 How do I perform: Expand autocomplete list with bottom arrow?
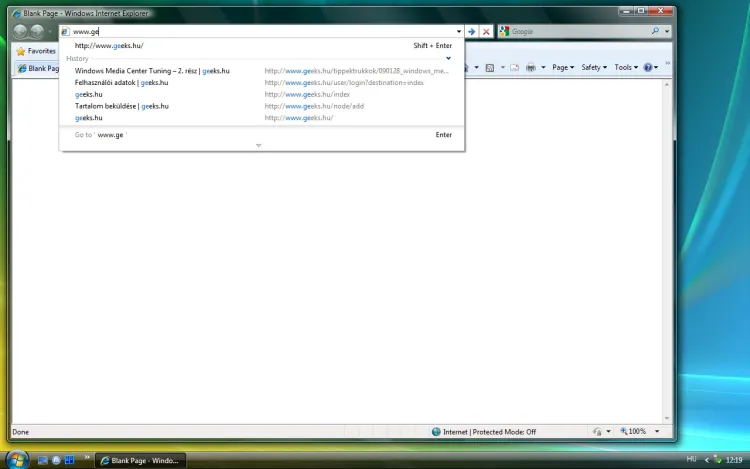pyautogui.click(x=258, y=146)
